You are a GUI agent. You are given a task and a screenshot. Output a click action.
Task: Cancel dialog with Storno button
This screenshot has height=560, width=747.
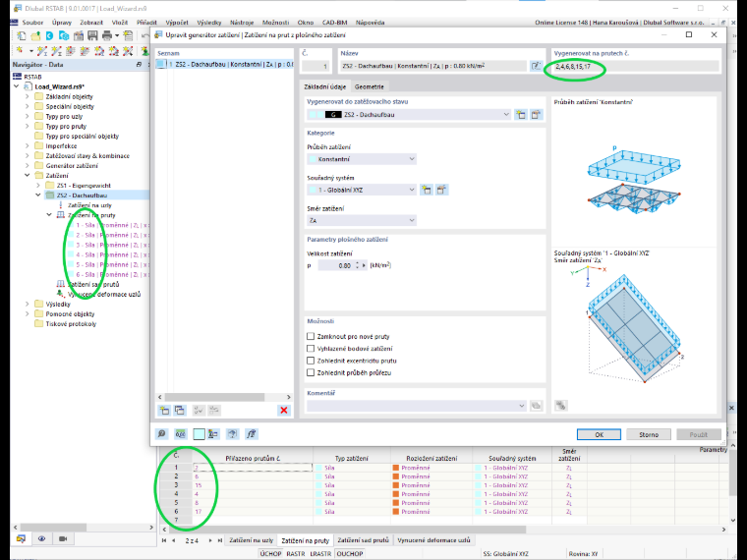649,434
